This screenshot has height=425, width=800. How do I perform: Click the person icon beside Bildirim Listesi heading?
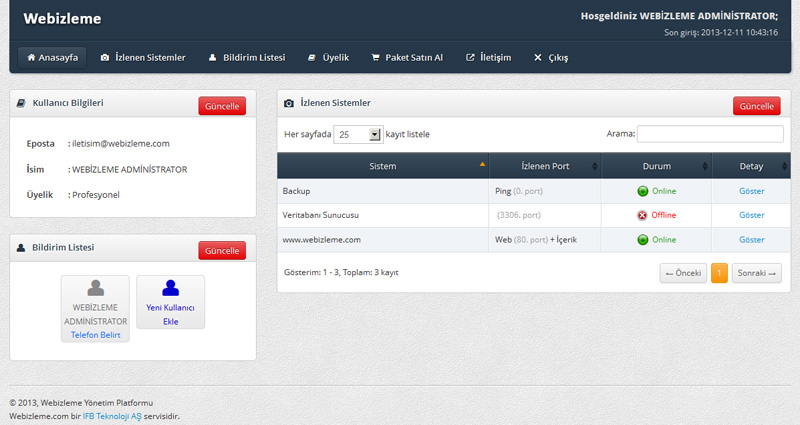[21, 247]
